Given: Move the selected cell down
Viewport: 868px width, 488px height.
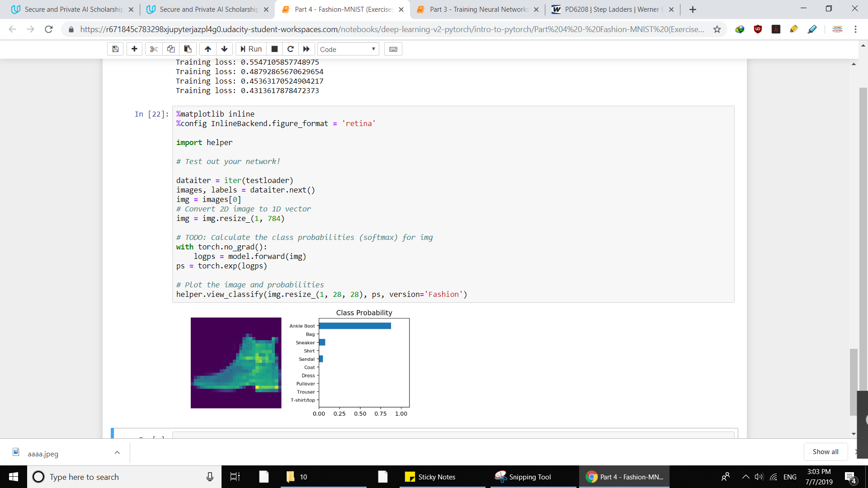Looking at the screenshot, I should click(x=224, y=49).
